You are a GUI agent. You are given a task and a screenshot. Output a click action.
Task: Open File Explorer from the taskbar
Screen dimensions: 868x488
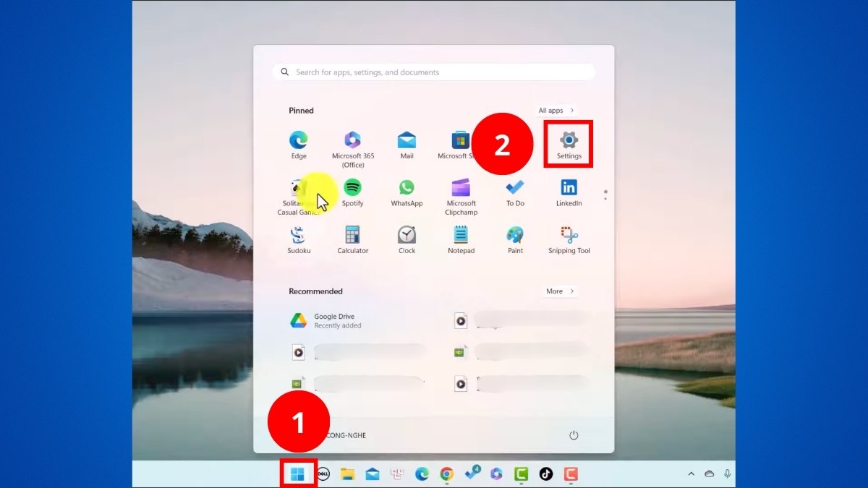point(348,474)
